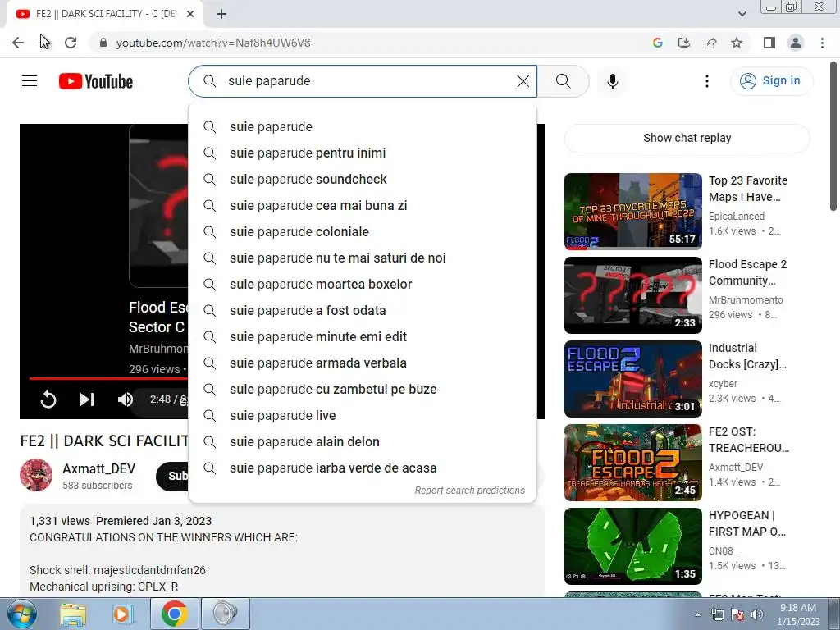The height and width of the screenshot is (630, 840).
Task: Visit the EpicaLanced channel name
Action: coord(737,217)
